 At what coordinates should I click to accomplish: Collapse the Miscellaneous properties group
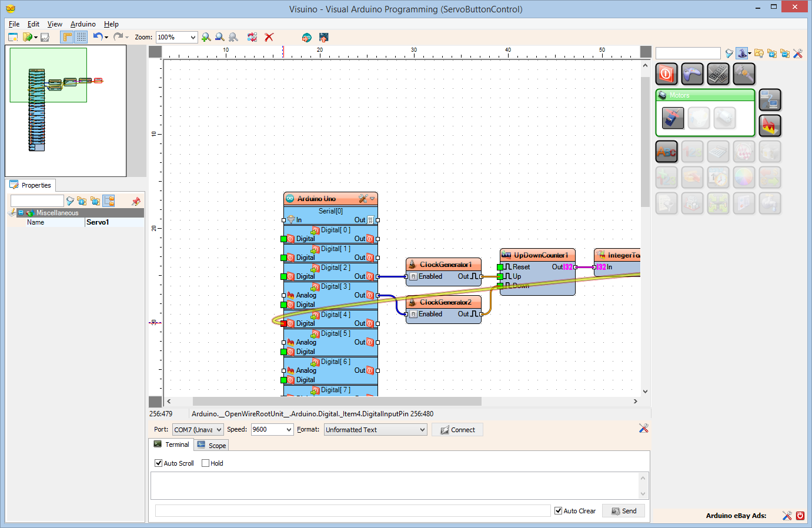pos(21,213)
